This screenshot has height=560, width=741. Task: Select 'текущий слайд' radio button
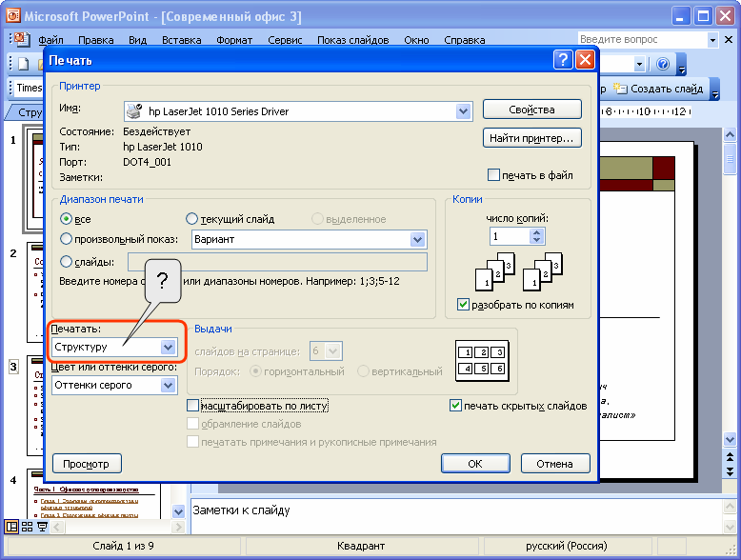pos(191,219)
